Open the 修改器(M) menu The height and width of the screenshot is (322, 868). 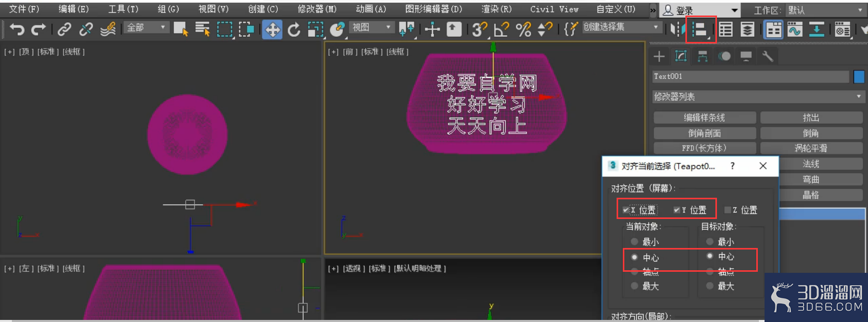tap(317, 9)
